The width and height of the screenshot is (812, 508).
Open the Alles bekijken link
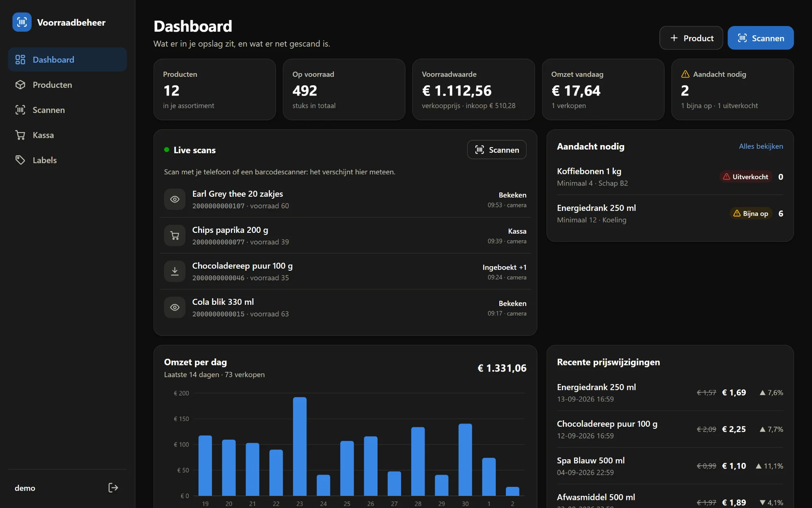[761, 146]
